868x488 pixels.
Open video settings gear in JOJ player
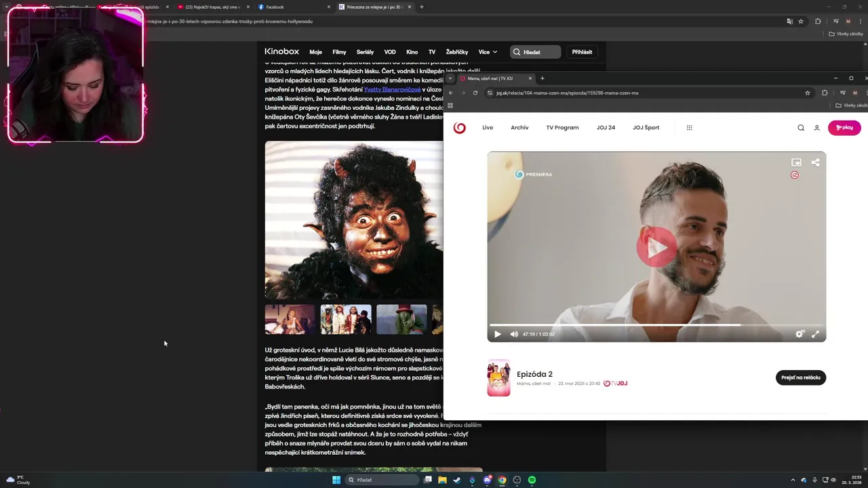pos(800,334)
